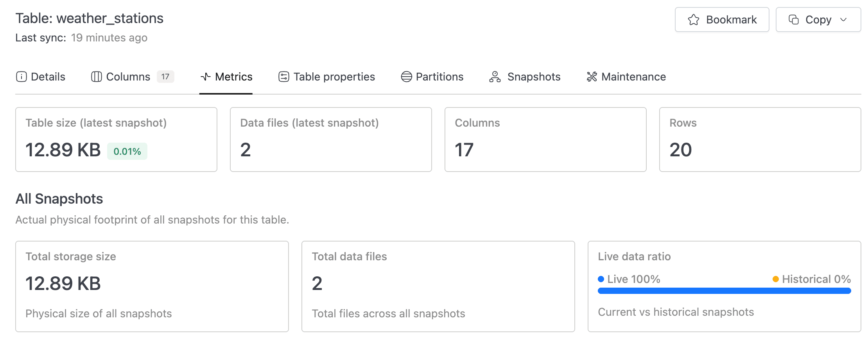The height and width of the screenshot is (340, 868).
Task: Click the 17 count badge on Columns
Action: tap(165, 77)
